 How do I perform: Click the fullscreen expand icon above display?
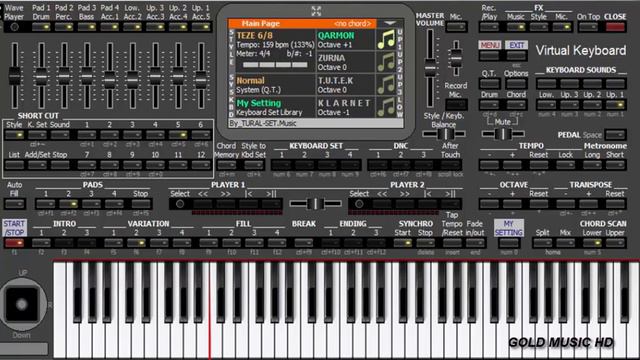pyautogui.click(x=316, y=11)
